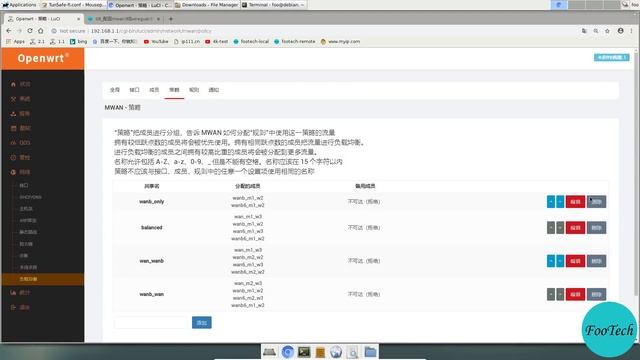Click the red edit button for wanb_wan

pyautogui.click(x=575, y=294)
